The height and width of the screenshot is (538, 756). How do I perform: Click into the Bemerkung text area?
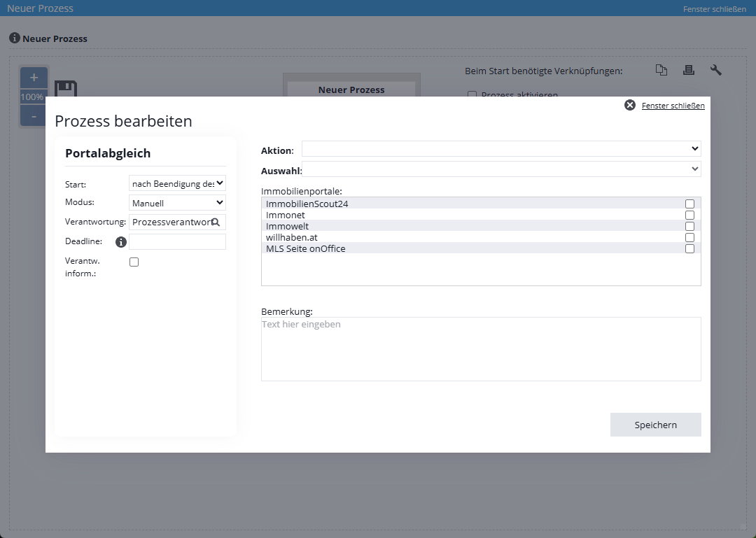[480, 349]
